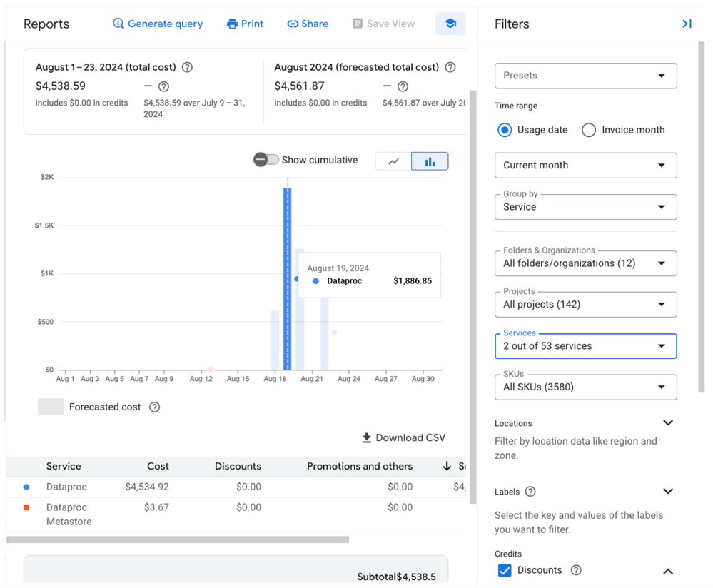Open the All projects (142) dropdown
This screenshot has height=588, width=713.
click(x=586, y=304)
